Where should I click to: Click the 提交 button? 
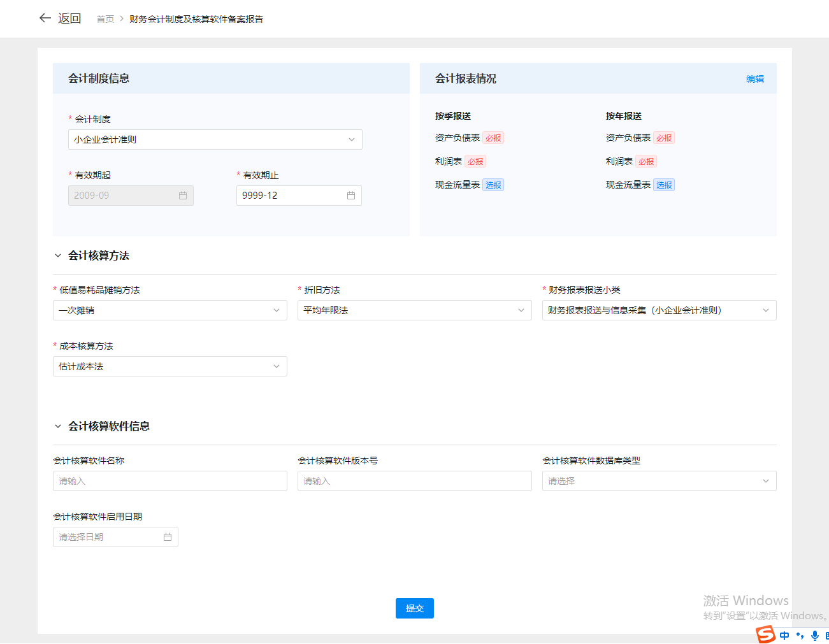(x=414, y=608)
